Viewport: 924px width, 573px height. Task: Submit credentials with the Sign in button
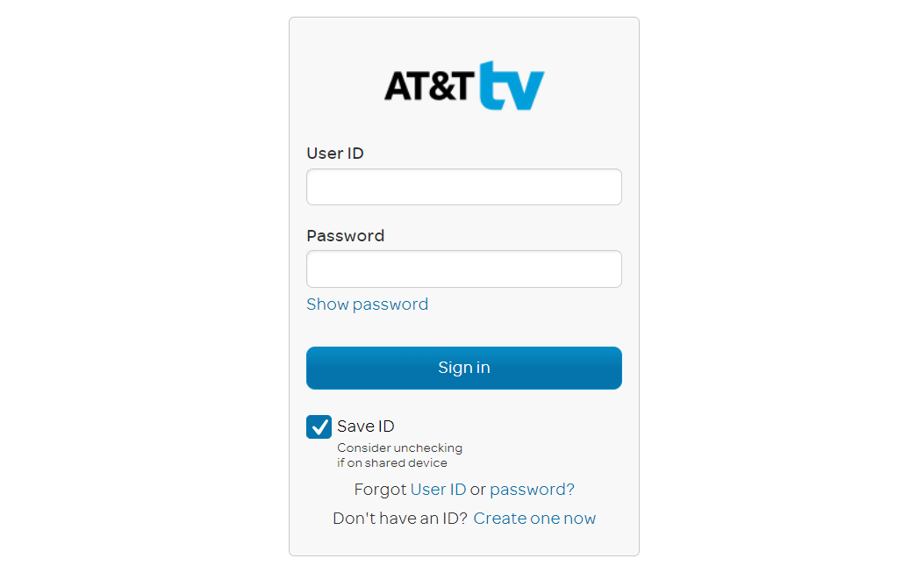[464, 368]
